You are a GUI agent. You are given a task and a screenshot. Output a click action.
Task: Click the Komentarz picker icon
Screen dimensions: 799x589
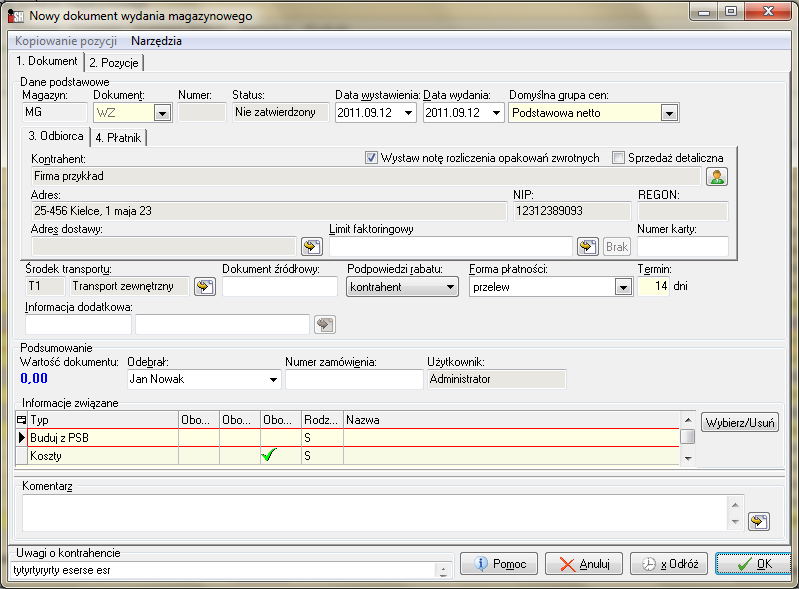pos(759,521)
